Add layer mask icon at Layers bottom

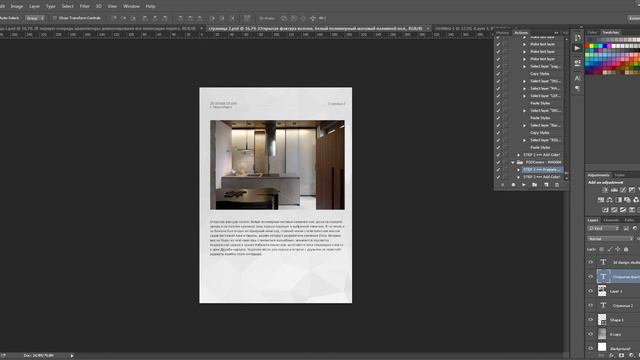[x=621, y=356]
